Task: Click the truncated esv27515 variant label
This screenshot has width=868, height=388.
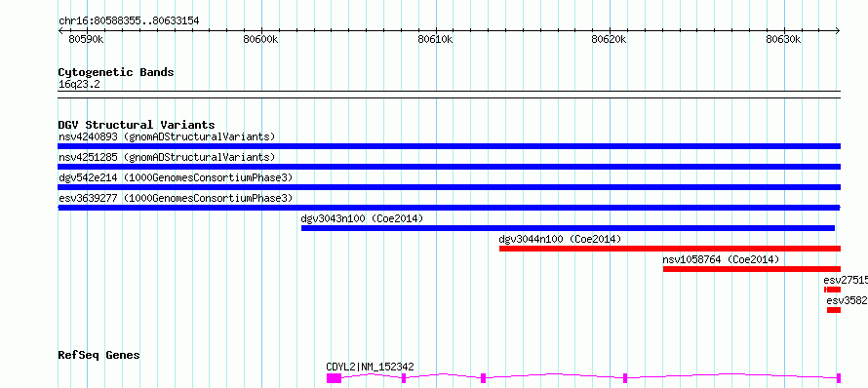Action: [846, 280]
